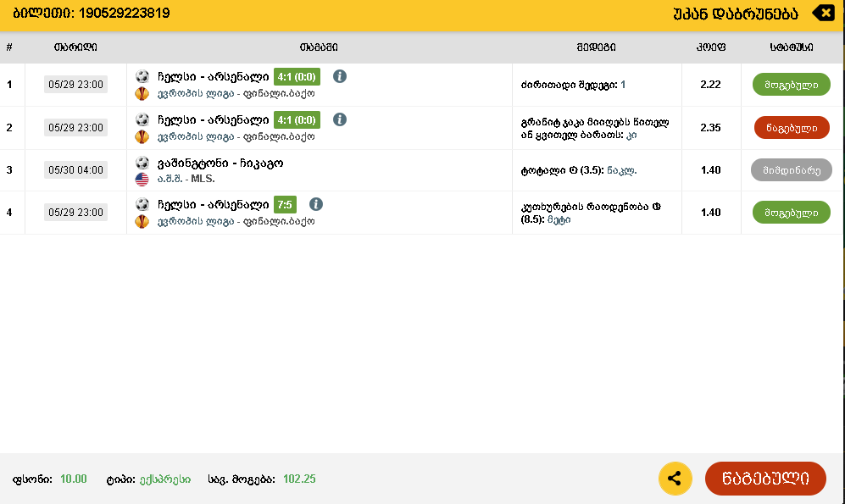The image size is (845, 504).
Task: Click the 1.40 coefficient in row 3
Action: point(710,170)
